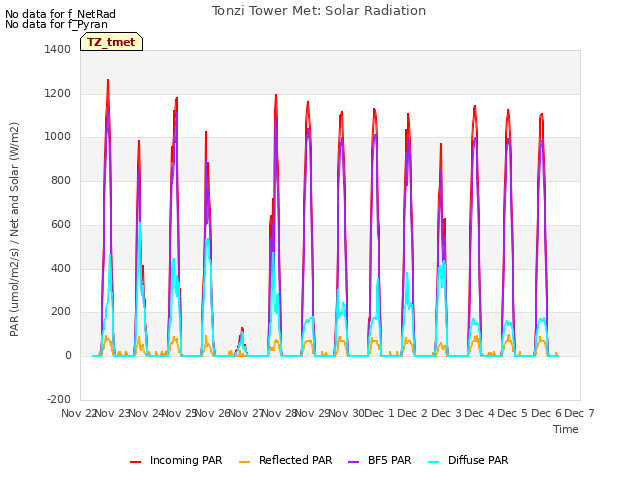This screenshot has height=480, width=640.
Task: Click the x-axis tick label 'Dec 1'
Action: coord(379,413)
